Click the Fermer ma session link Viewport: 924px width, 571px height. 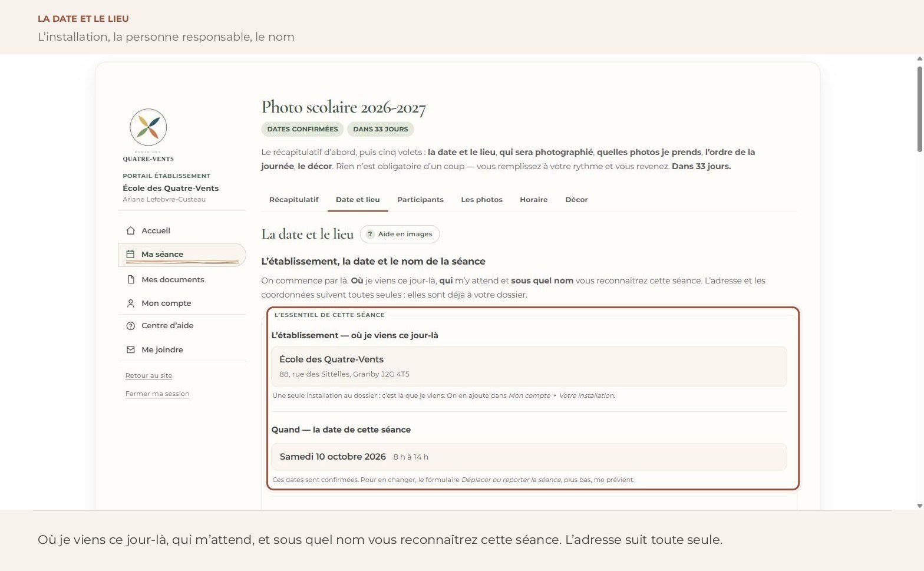click(x=157, y=394)
